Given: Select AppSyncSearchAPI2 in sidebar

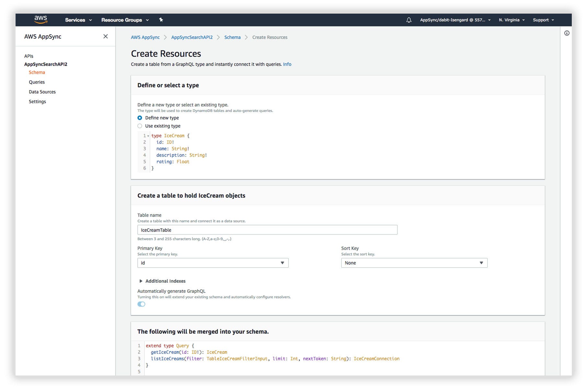Looking at the screenshot, I should pos(46,64).
